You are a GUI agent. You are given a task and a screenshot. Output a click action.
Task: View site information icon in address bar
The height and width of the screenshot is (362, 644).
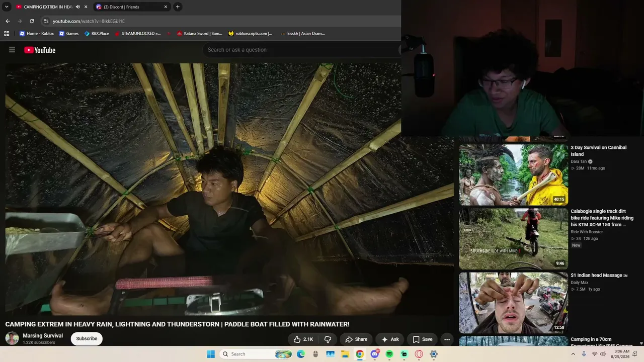(x=46, y=21)
